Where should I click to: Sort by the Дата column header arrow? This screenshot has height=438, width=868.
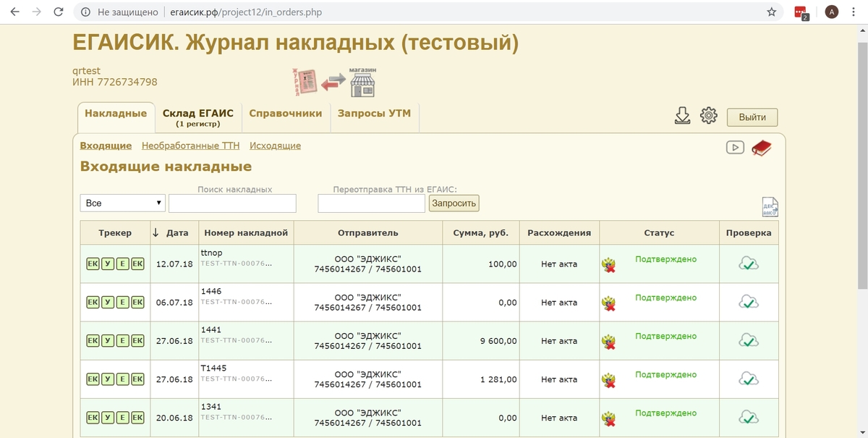tap(156, 233)
